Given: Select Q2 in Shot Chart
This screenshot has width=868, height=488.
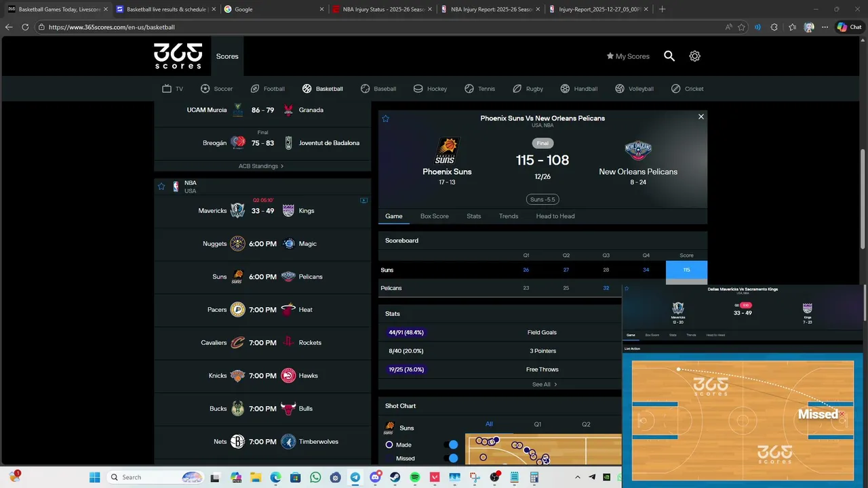Looking at the screenshot, I should (x=586, y=424).
